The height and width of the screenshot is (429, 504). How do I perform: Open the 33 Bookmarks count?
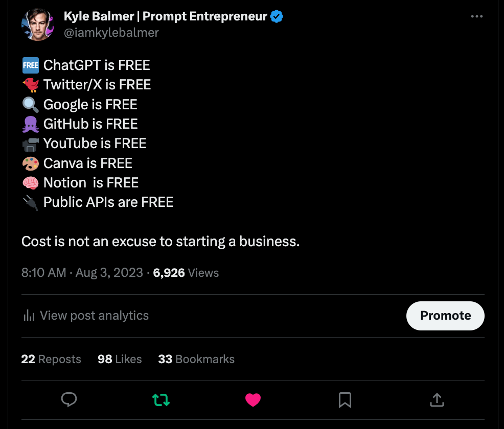tap(196, 359)
